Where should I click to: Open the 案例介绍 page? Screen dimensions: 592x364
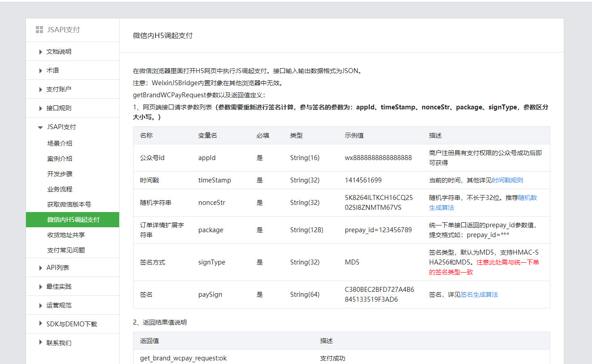point(60,159)
